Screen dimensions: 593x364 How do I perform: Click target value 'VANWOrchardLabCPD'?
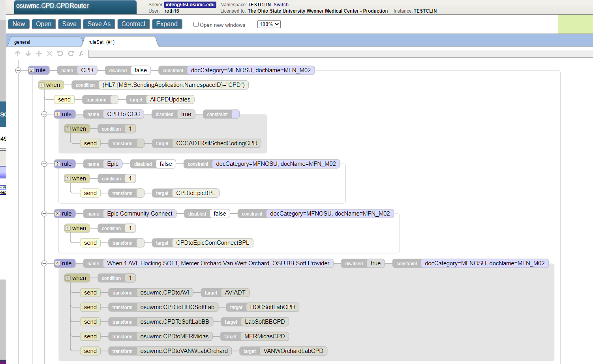click(293, 351)
